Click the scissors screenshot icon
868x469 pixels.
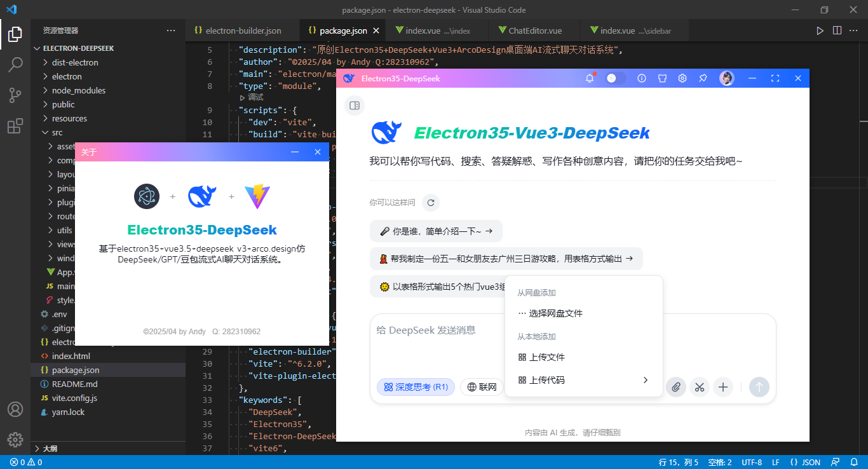coord(700,387)
